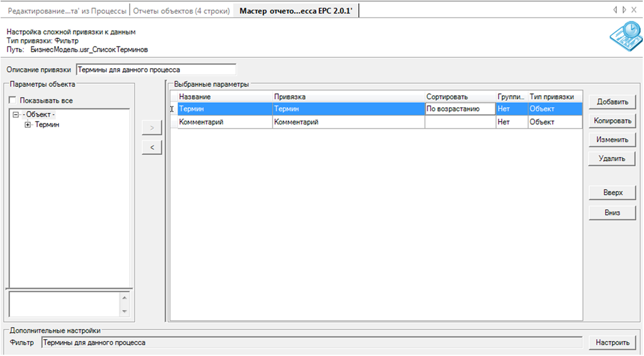
Task: Click the 'Сортировать' column header
Action: [x=460, y=96]
